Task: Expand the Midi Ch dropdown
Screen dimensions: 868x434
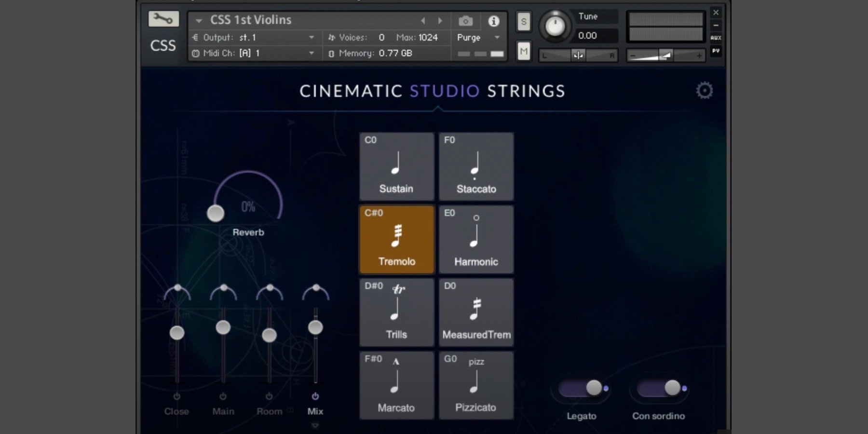Action: (312, 53)
